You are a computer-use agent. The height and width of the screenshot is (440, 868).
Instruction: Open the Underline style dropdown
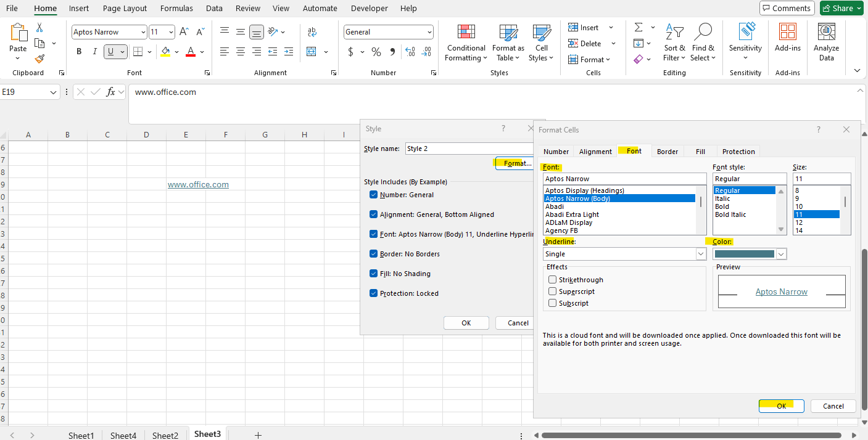(700, 253)
